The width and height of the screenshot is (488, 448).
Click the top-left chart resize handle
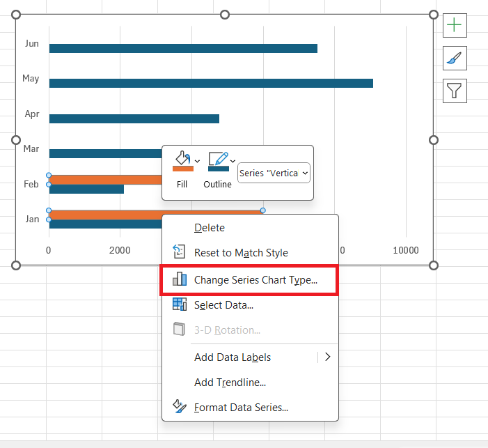coord(16,15)
